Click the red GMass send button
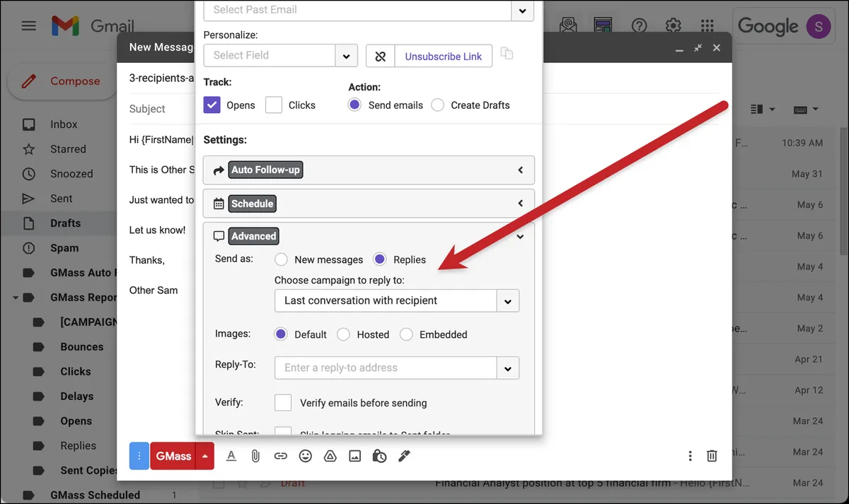This screenshot has width=849, height=504. point(173,456)
